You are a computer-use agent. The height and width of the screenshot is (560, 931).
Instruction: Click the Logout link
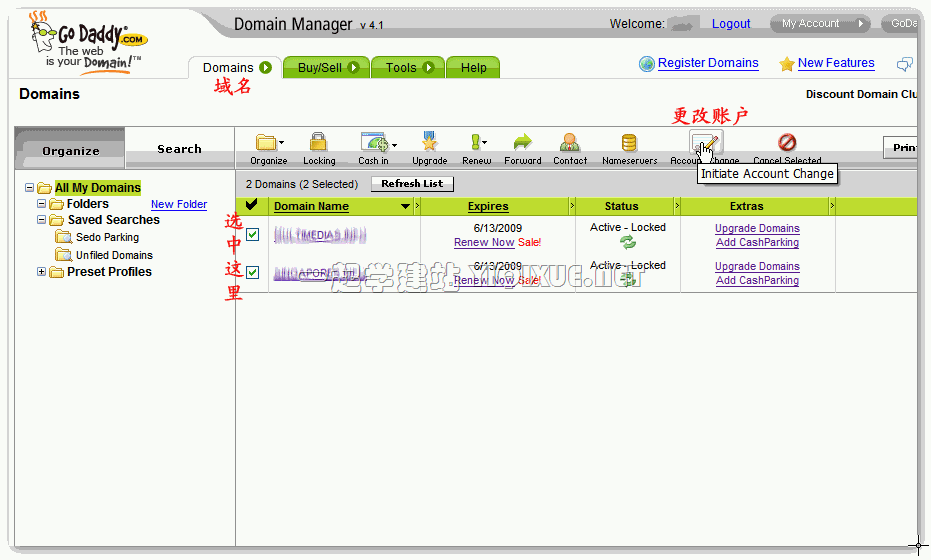tap(731, 24)
